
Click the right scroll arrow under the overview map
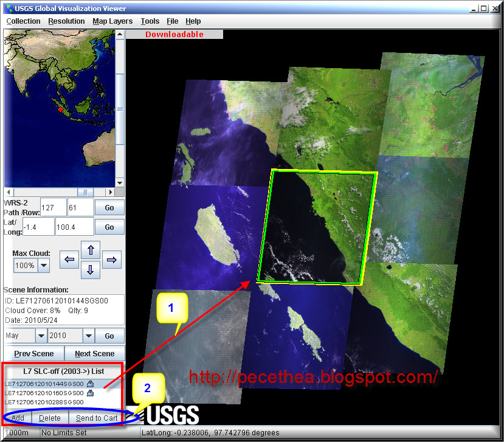[x=110, y=192]
